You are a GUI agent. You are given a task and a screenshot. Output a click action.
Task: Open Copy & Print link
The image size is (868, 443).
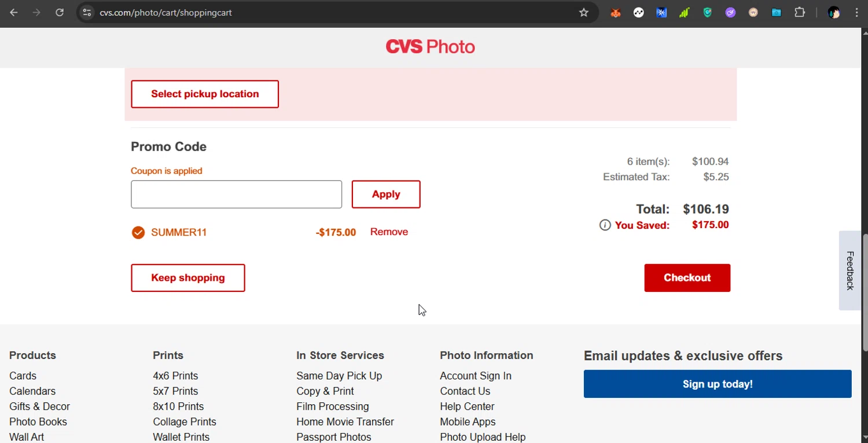pyautogui.click(x=325, y=391)
